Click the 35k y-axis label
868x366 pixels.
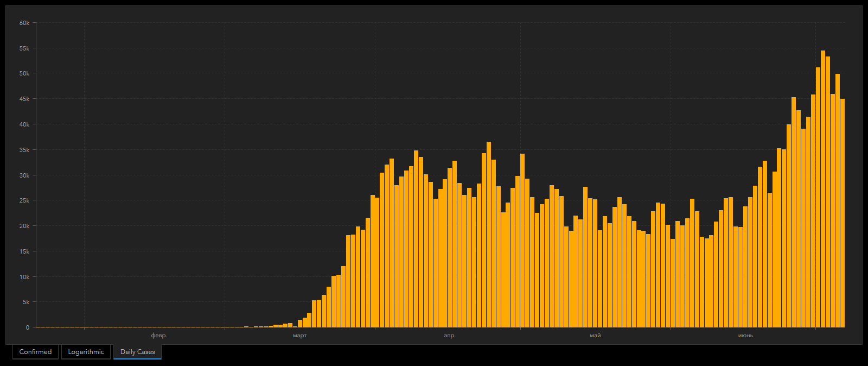coord(24,150)
